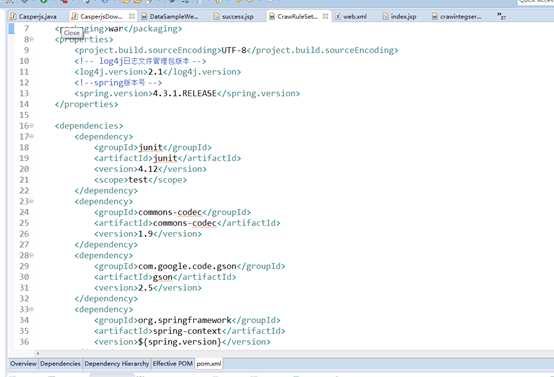This screenshot has width=554, height=377.
Task: Open the Dependencies tab of the POM editor
Action: 60,364
